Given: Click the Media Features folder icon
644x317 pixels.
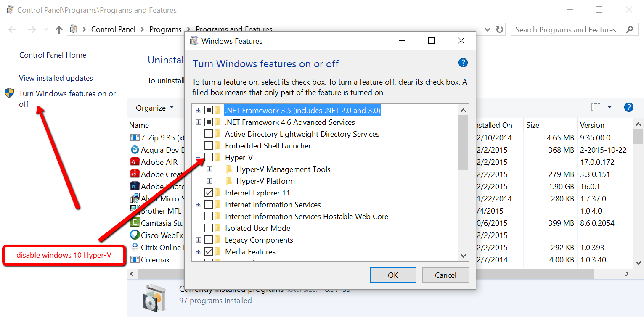Looking at the screenshot, I should tap(217, 252).
